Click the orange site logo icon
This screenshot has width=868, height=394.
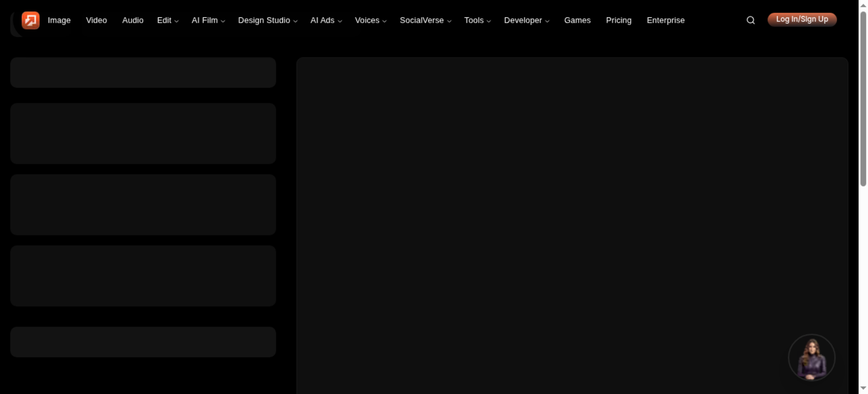point(30,20)
